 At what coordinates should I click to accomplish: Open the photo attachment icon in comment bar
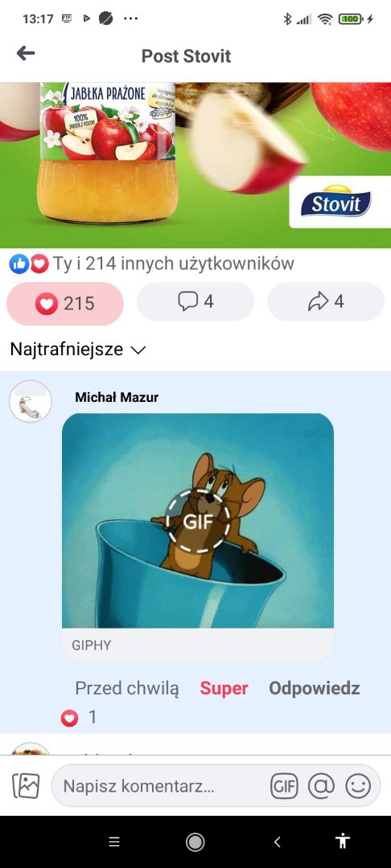(26, 785)
